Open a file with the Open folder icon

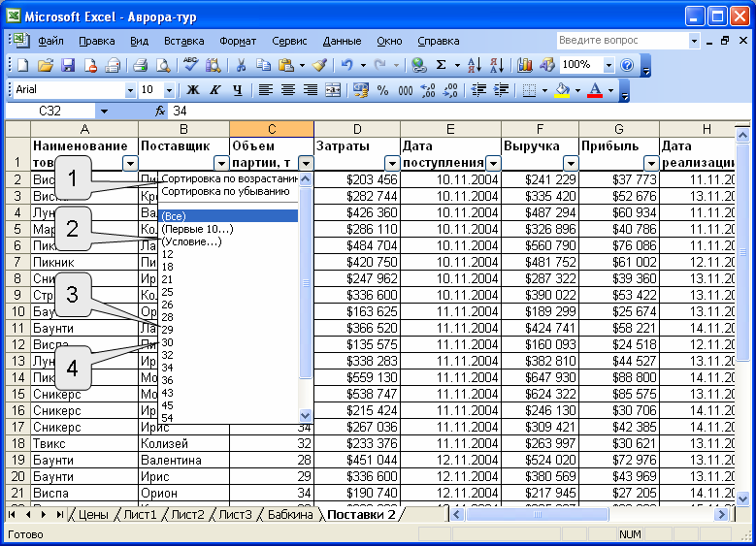(x=46, y=65)
